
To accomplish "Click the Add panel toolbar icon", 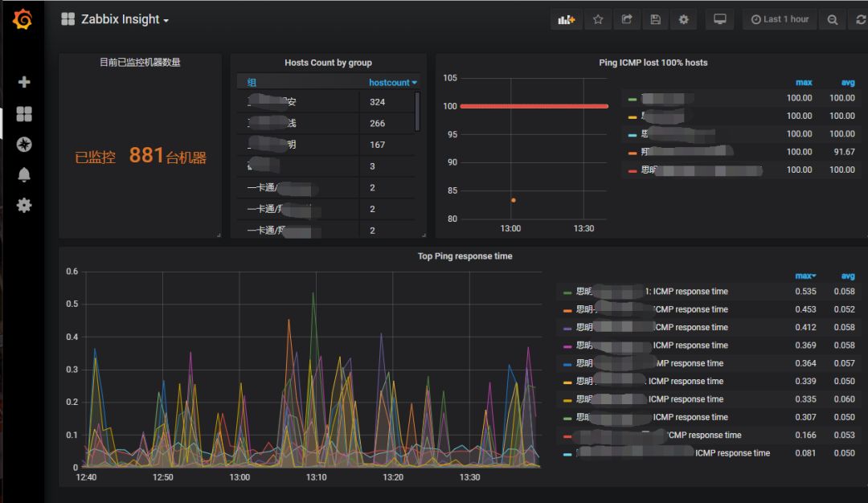I will 567,19.
